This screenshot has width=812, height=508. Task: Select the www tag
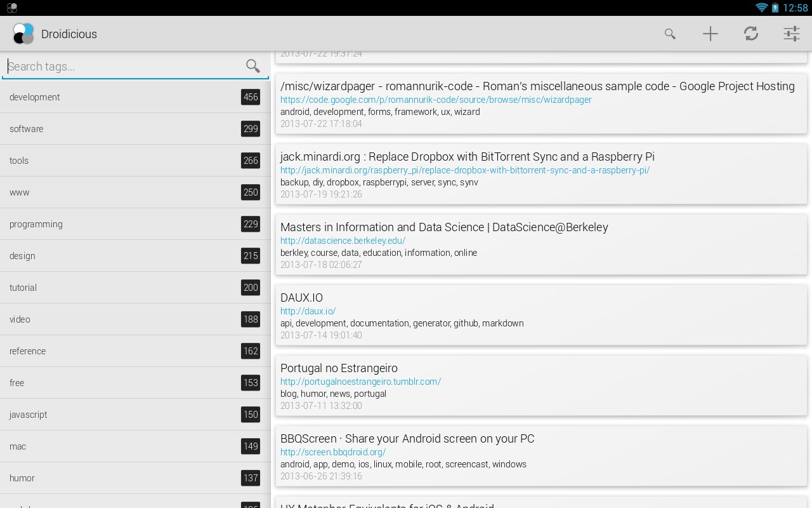tap(135, 192)
